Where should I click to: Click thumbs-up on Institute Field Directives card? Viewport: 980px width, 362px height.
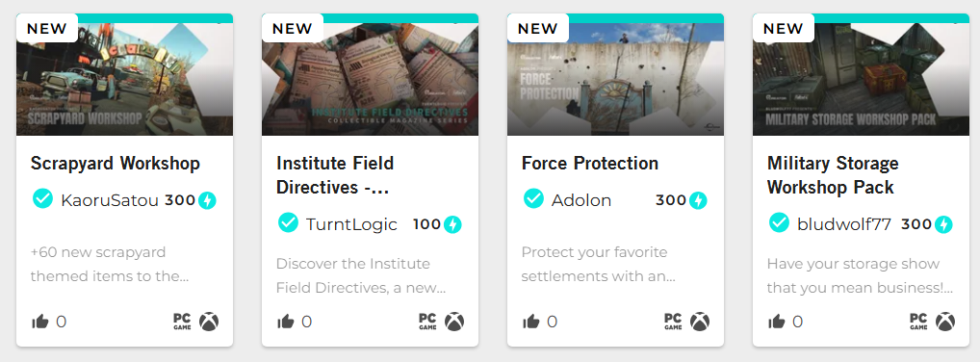point(286,322)
